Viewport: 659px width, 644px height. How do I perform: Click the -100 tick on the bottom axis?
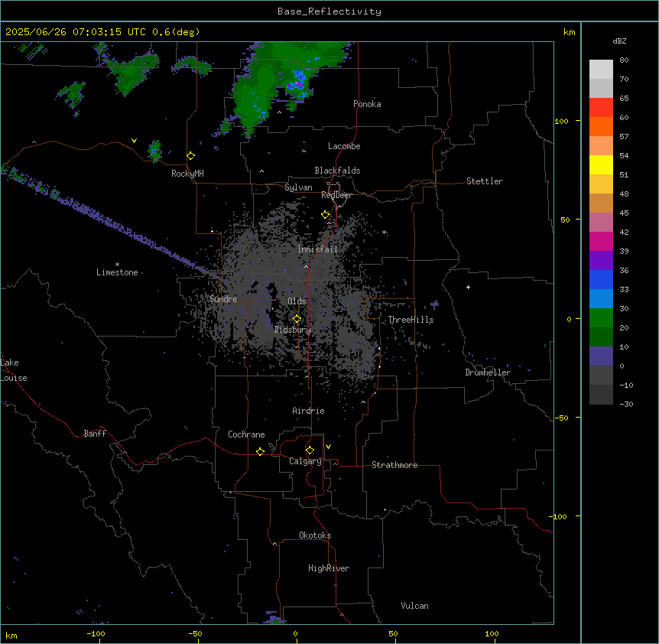[96, 633]
